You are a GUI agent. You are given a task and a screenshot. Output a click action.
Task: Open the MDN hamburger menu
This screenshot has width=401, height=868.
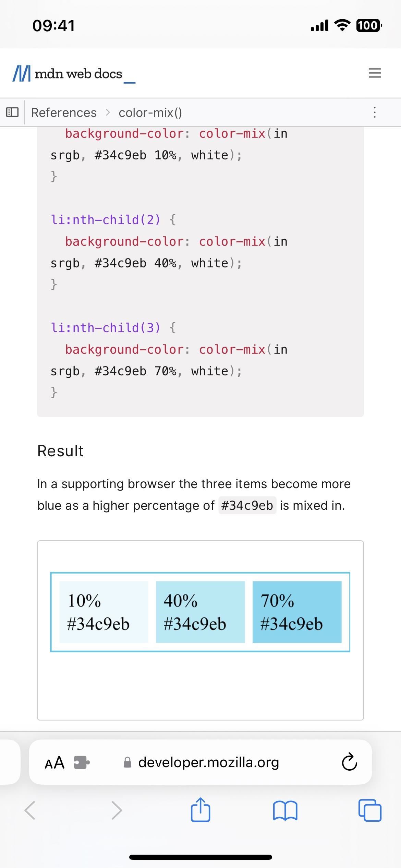[374, 73]
